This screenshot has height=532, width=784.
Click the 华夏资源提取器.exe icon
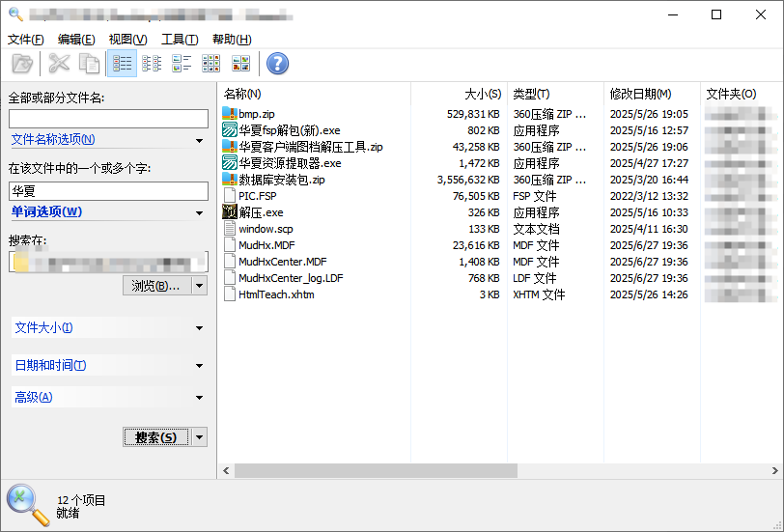pyautogui.click(x=230, y=163)
